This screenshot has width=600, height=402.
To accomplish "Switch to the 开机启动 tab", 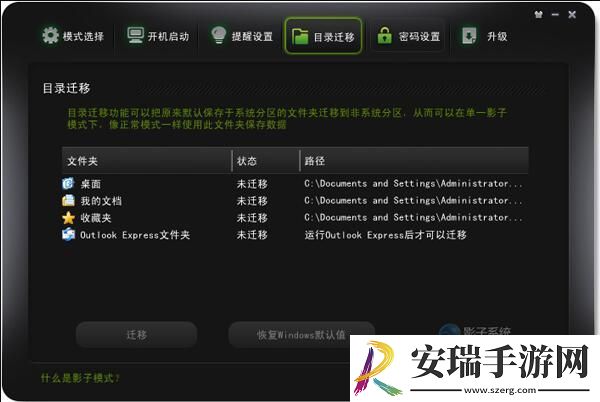I will coord(158,36).
